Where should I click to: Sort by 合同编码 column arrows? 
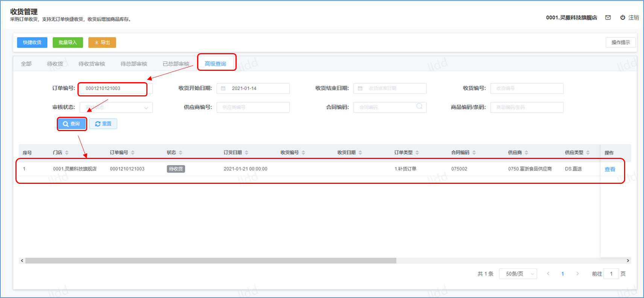coord(474,153)
